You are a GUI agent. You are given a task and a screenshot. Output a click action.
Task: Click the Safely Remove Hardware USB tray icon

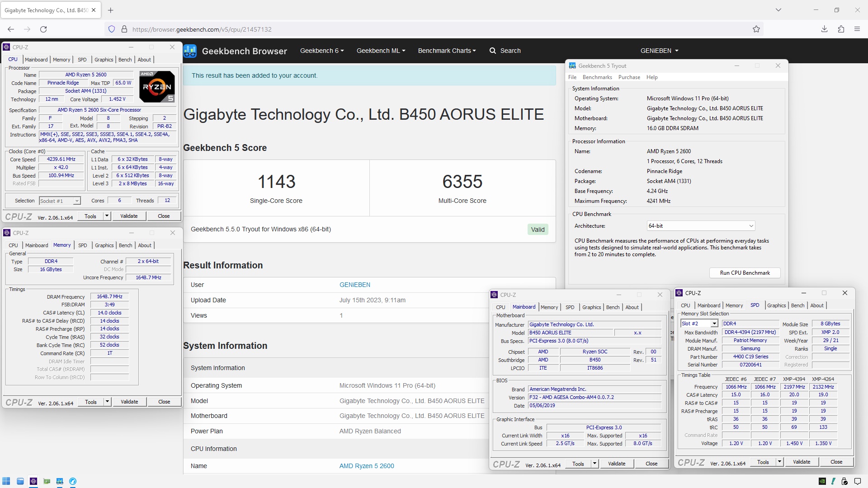click(845, 481)
